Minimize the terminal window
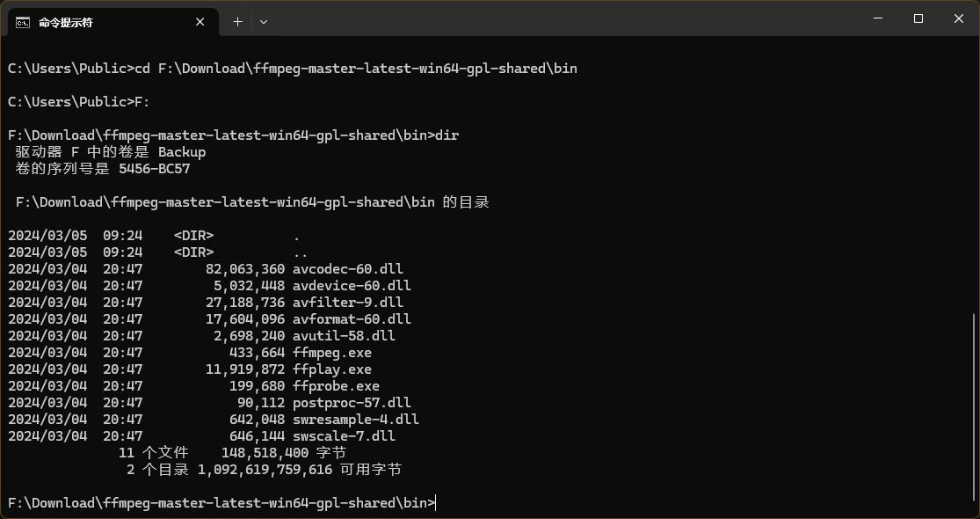Image resolution: width=980 pixels, height=519 pixels. [879, 18]
